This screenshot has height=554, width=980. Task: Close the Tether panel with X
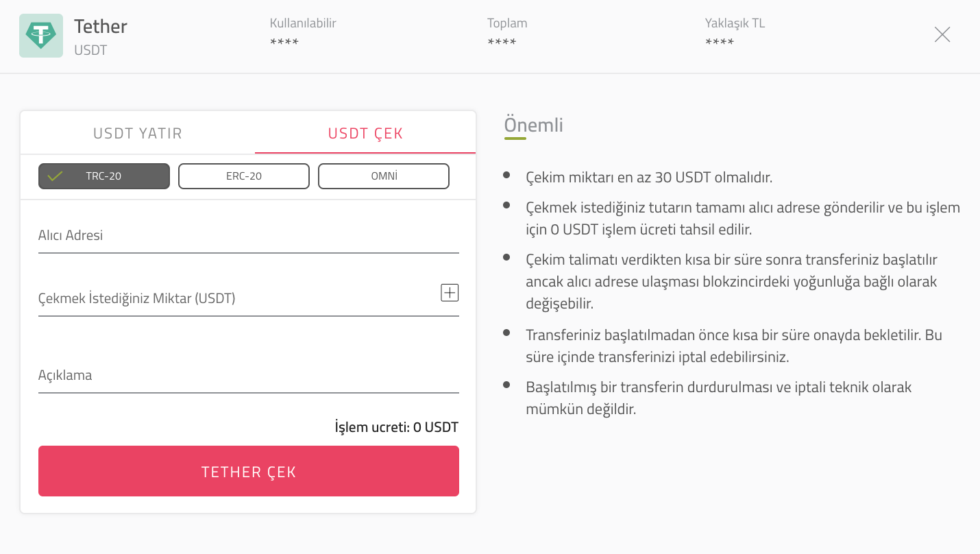point(942,34)
